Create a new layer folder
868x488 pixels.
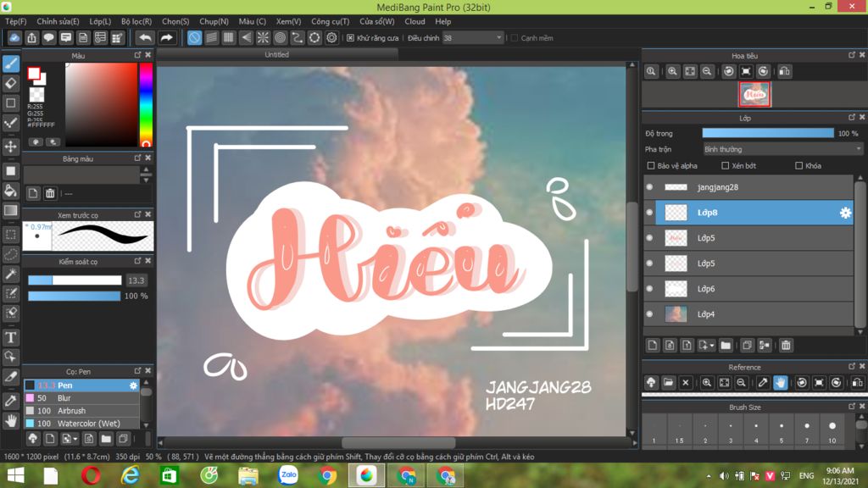pos(726,346)
